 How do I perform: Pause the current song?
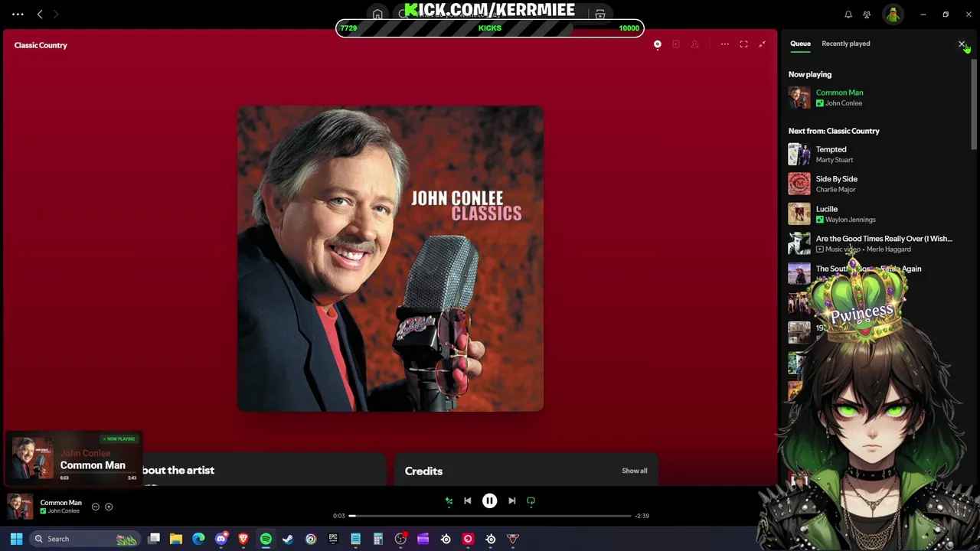pyautogui.click(x=489, y=500)
